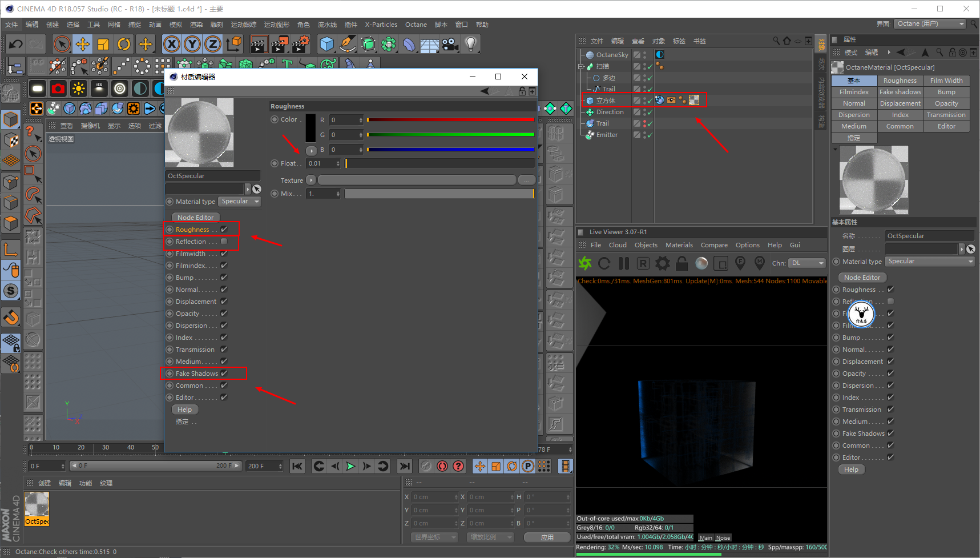Toggle Bump checkbox in material editor

point(224,278)
